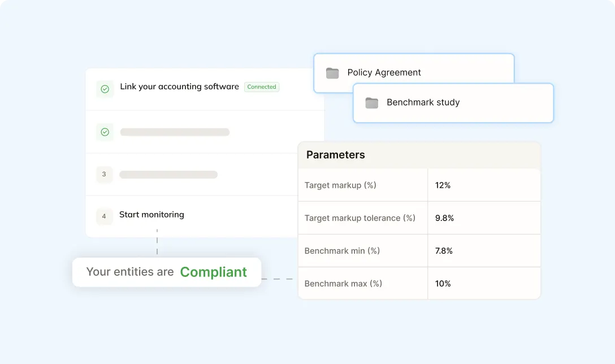Click the Start monitoring step

click(x=151, y=215)
